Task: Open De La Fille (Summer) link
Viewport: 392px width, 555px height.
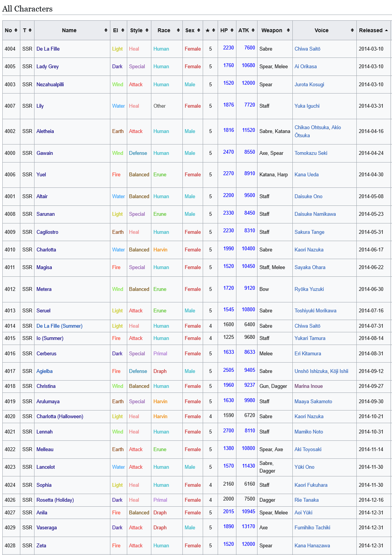Action: (59, 326)
